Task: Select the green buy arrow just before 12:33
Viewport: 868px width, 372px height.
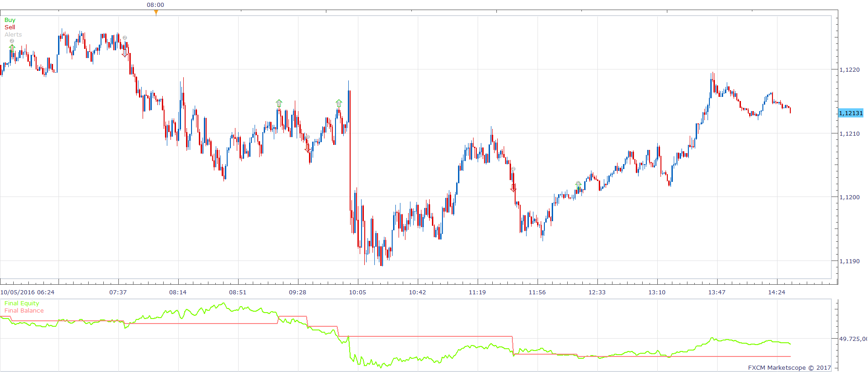Action: click(x=578, y=185)
